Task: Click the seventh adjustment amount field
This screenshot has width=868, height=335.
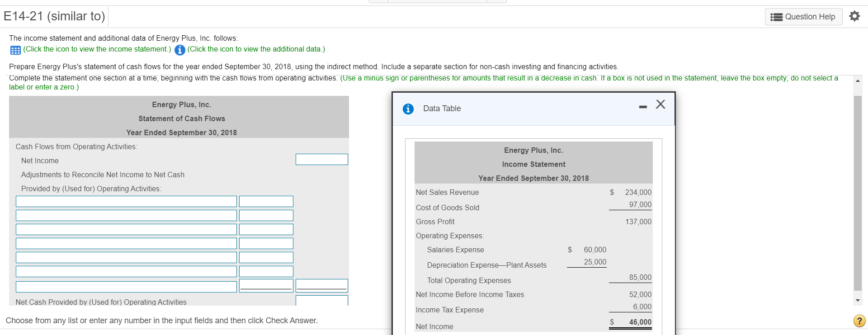Action: coord(266,286)
